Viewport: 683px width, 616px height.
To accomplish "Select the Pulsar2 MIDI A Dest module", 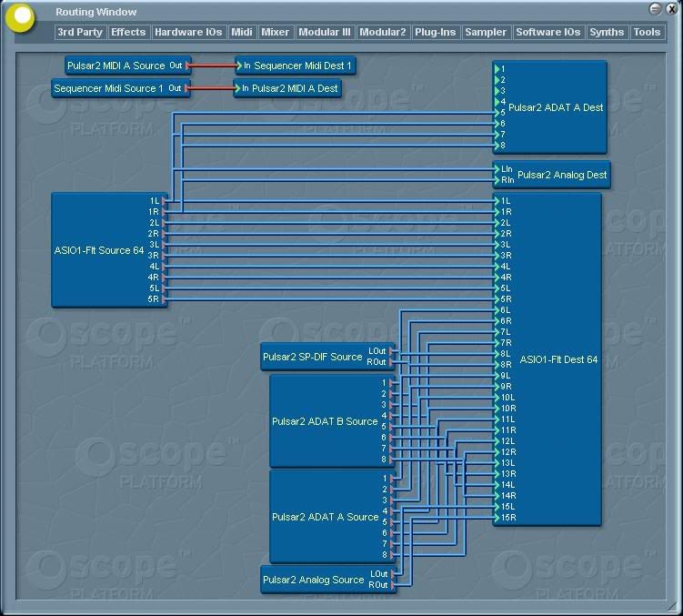I will point(287,88).
